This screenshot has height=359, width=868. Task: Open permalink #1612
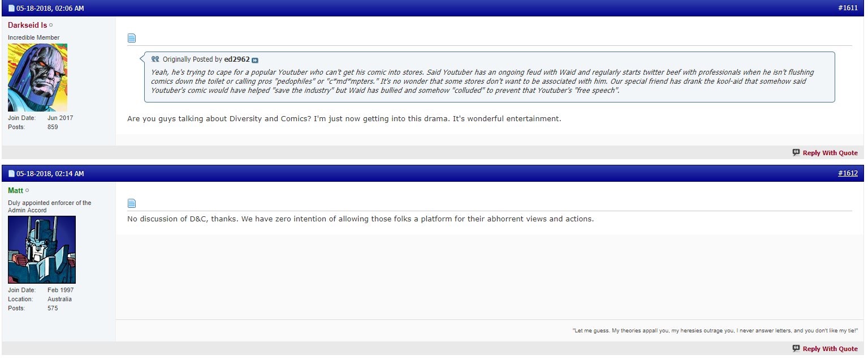848,173
